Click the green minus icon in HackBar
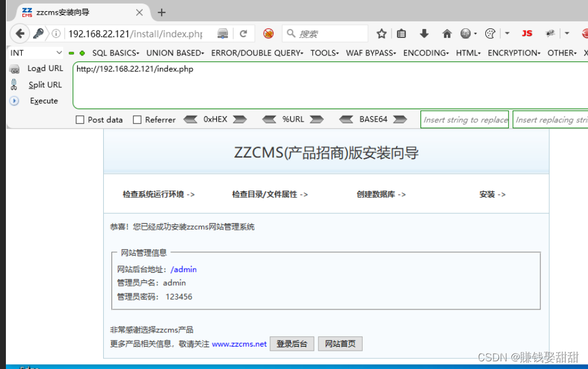This screenshot has height=369, width=588. click(71, 53)
